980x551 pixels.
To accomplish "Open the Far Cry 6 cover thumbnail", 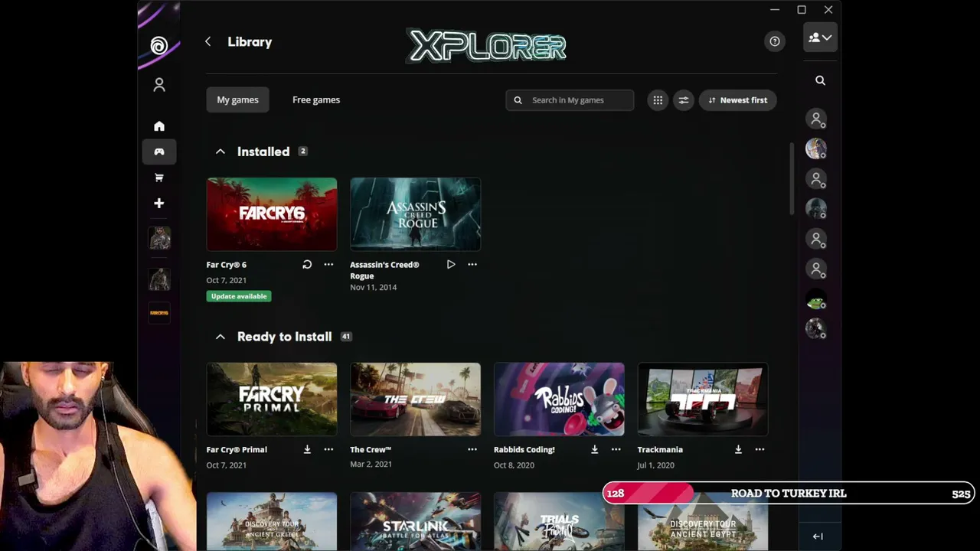I will point(272,214).
